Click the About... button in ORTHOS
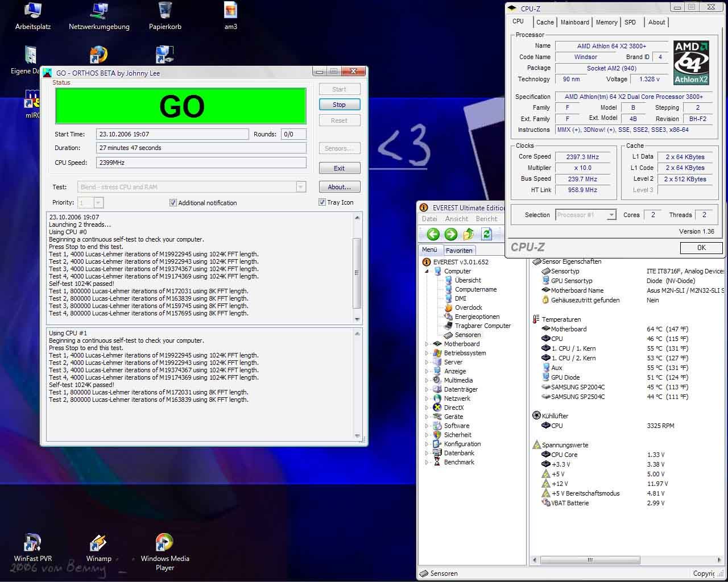Image resolution: width=728 pixels, height=582 pixels. pyautogui.click(x=339, y=187)
